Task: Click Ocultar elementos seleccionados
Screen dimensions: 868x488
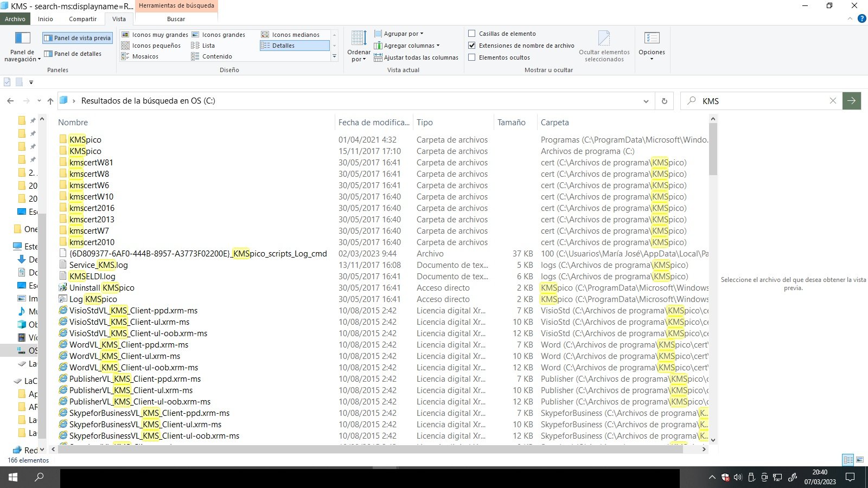Action: pos(604,47)
